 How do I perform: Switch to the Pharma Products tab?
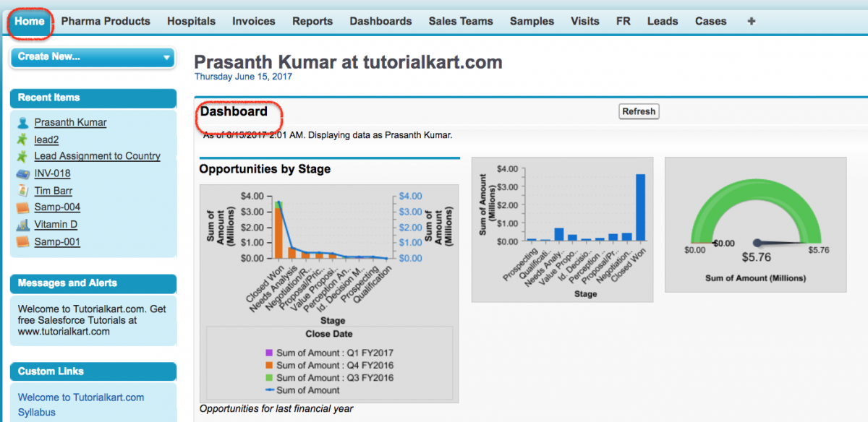[x=106, y=21]
